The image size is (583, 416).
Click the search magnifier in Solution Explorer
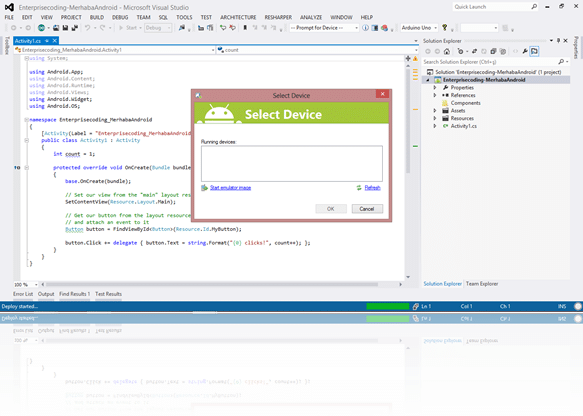point(561,62)
